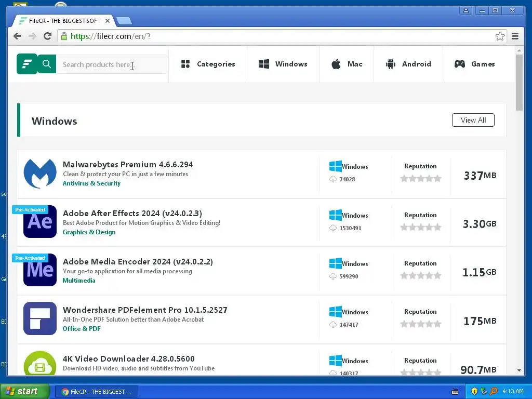The width and height of the screenshot is (532, 399).
Task: Open Adobe Media Encoder 2024 title link
Action: pos(138,262)
